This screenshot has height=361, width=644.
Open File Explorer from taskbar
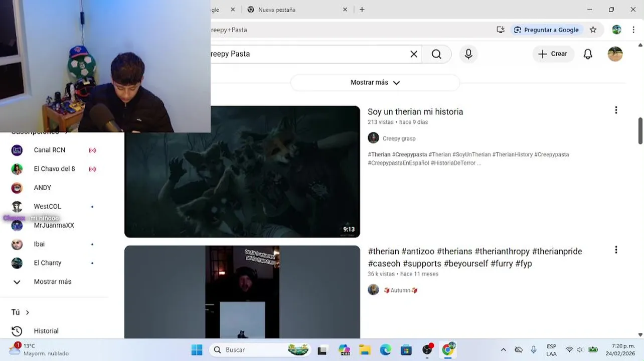(365, 350)
